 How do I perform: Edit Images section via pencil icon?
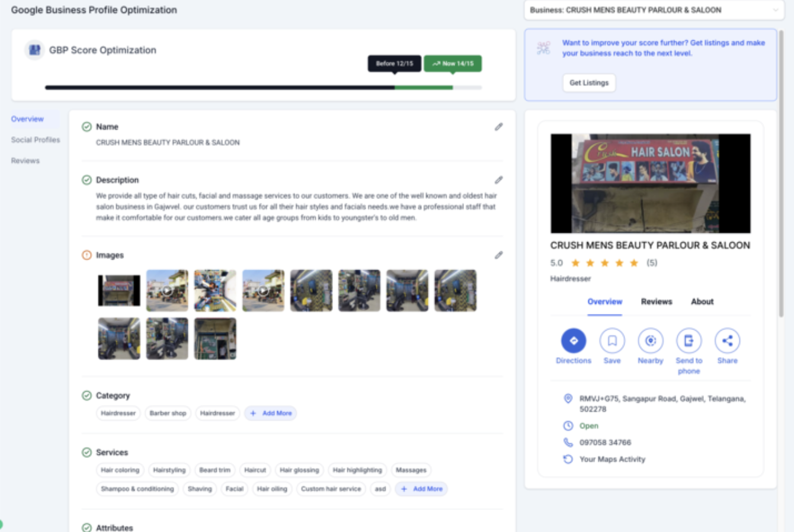(x=499, y=255)
